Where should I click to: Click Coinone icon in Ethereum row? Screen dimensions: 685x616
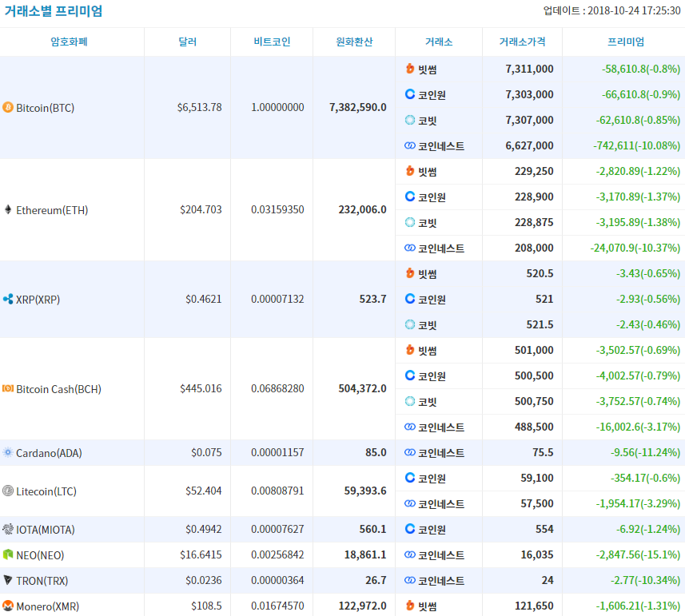[x=410, y=197]
